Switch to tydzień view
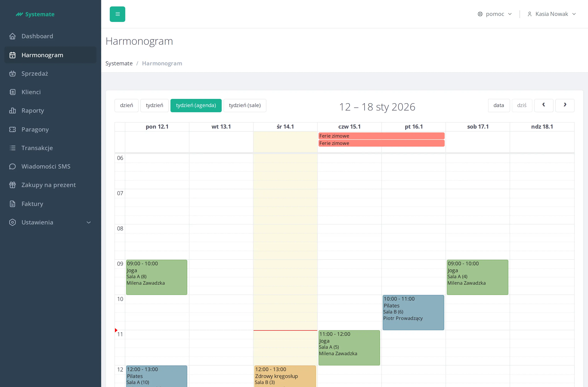The width and height of the screenshot is (588, 387). pyautogui.click(x=154, y=105)
